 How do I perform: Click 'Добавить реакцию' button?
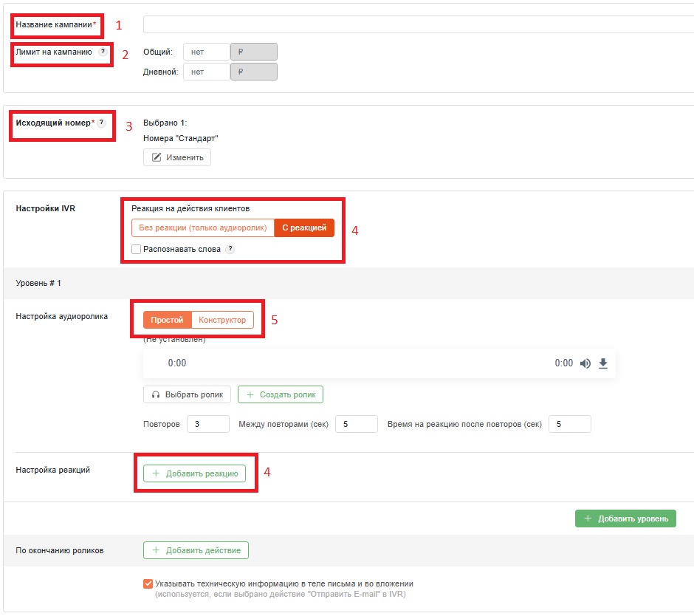point(194,473)
